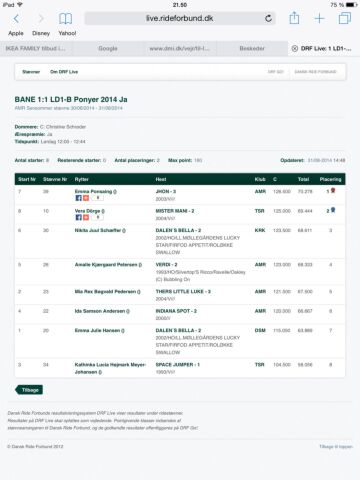Viewport: 360px width, 480px height.
Task: Click the Max point value
Action: tap(198, 160)
